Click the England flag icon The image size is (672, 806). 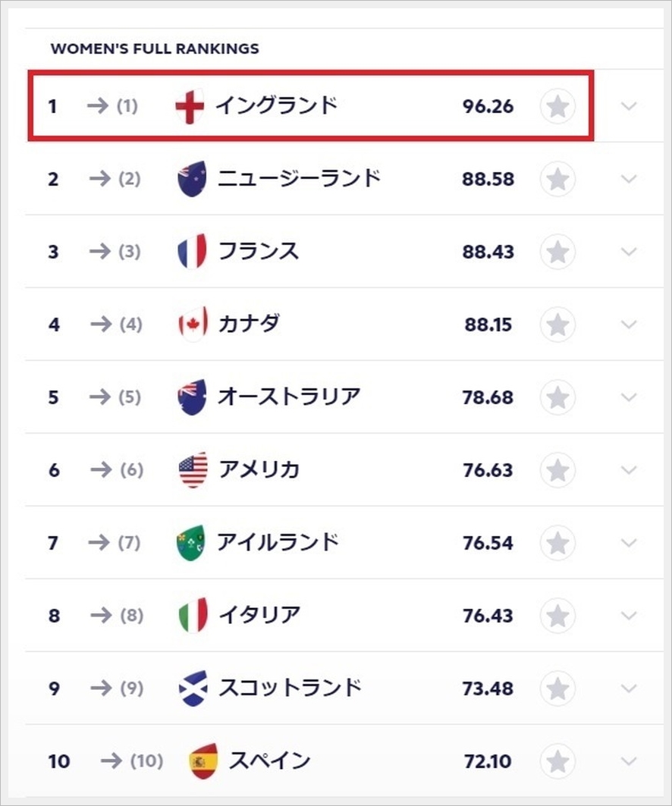click(190, 106)
